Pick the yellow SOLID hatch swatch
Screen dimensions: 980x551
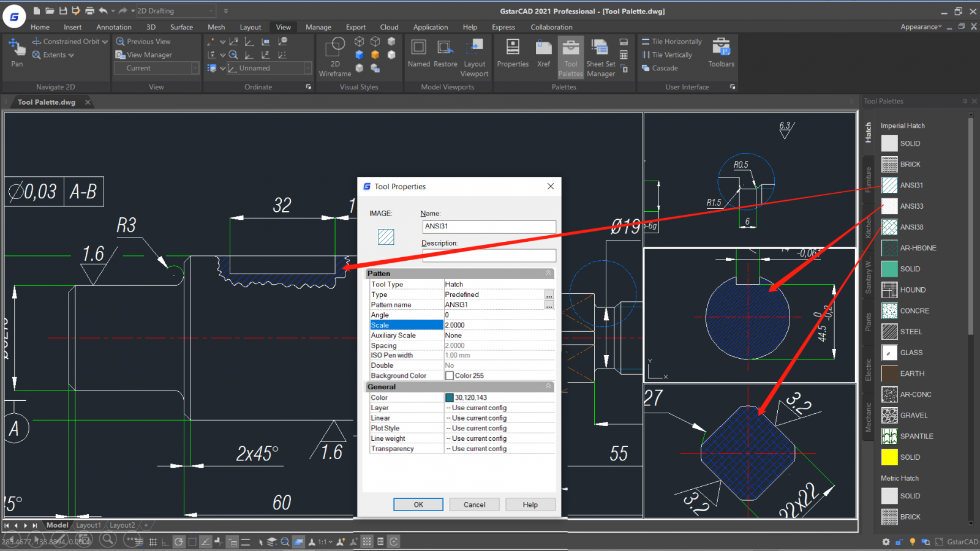tap(889, 457)
